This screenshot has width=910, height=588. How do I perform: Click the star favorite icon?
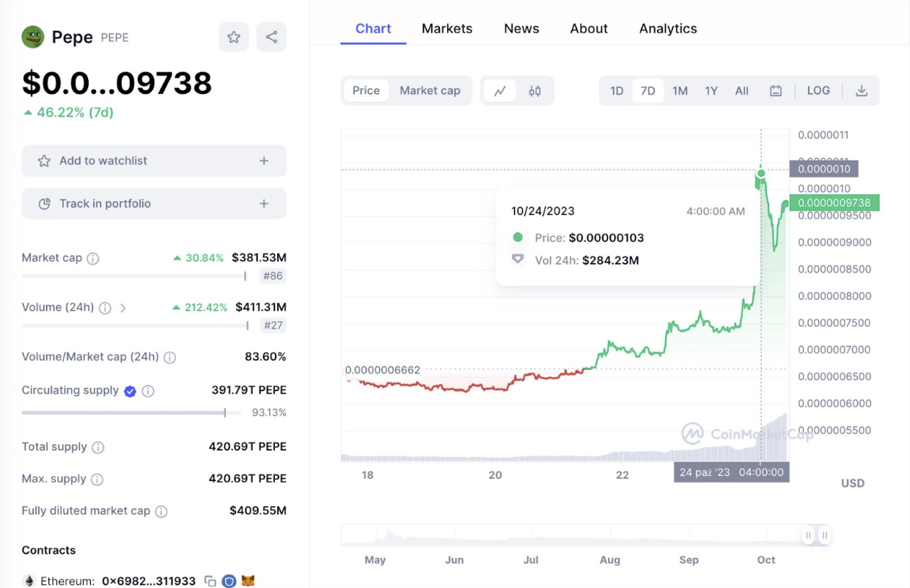234,37
